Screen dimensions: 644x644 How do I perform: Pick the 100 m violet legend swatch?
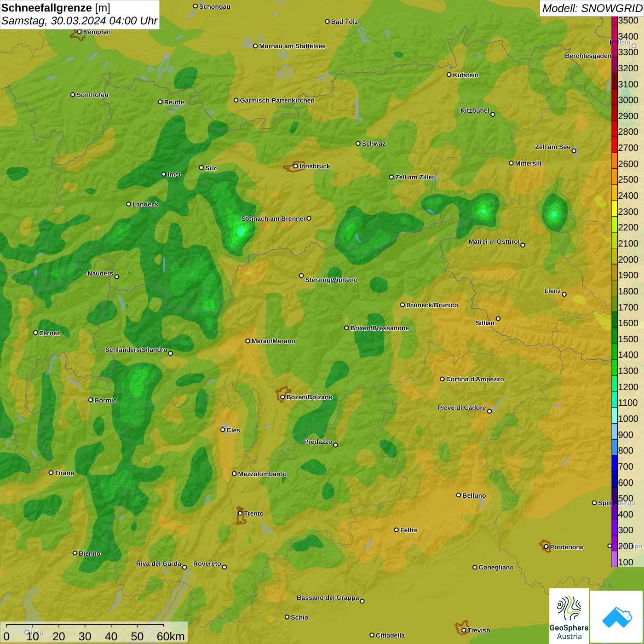615,559
